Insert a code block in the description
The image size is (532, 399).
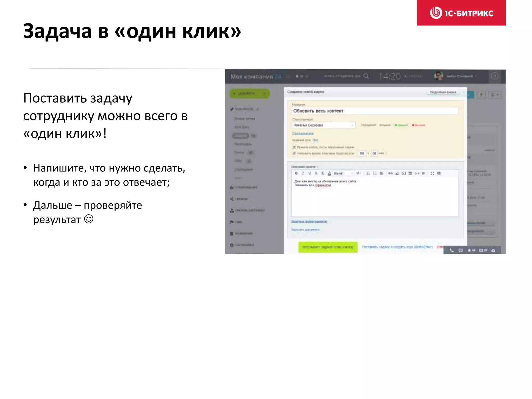(417, 173)
